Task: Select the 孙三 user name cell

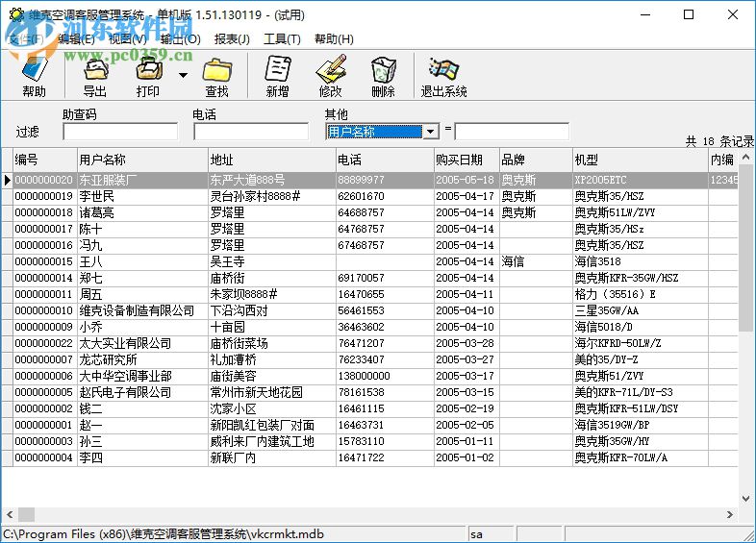Action: (x=142, y=442)
